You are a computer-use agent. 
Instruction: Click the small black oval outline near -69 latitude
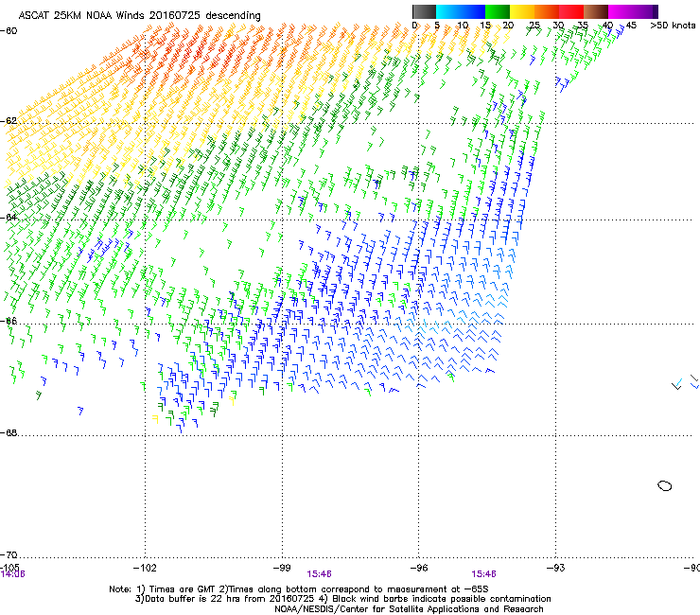pos(665,486)
